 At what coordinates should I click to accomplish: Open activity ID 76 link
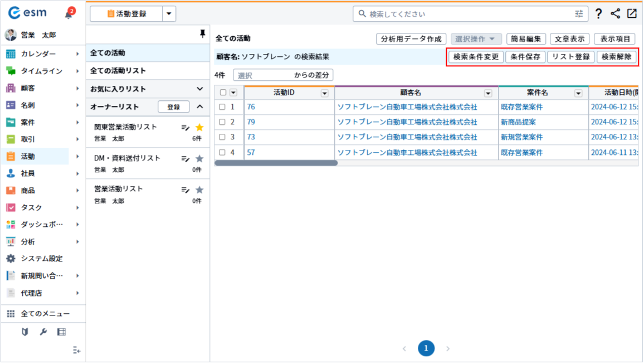pos(251,107)
